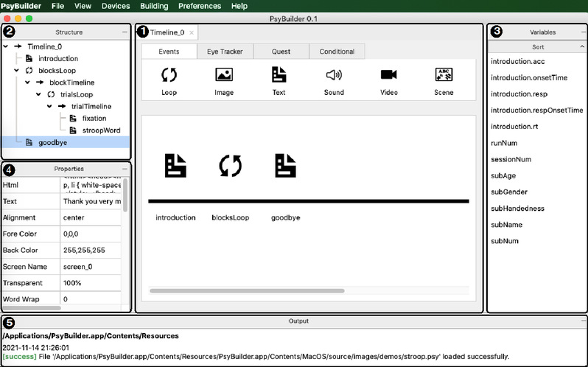588x367 pixels.
Task: Select the Image event icon
Action: (x=224, y=74)
